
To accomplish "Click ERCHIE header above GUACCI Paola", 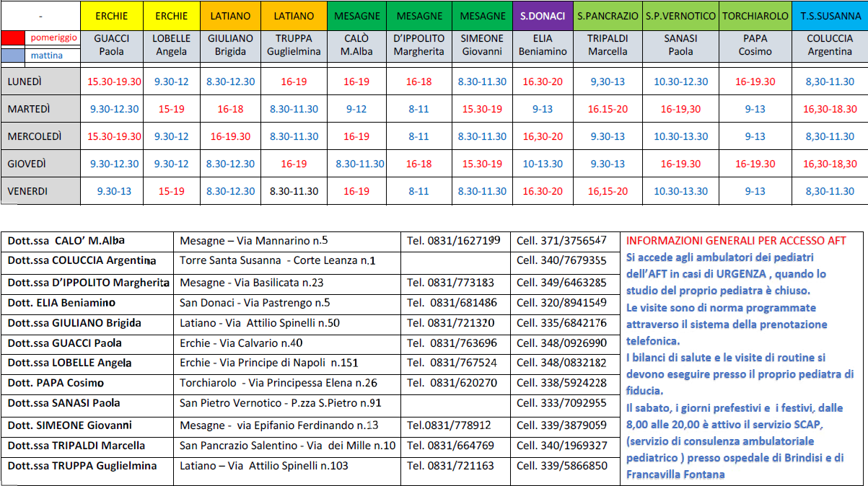I will [112, 16].
